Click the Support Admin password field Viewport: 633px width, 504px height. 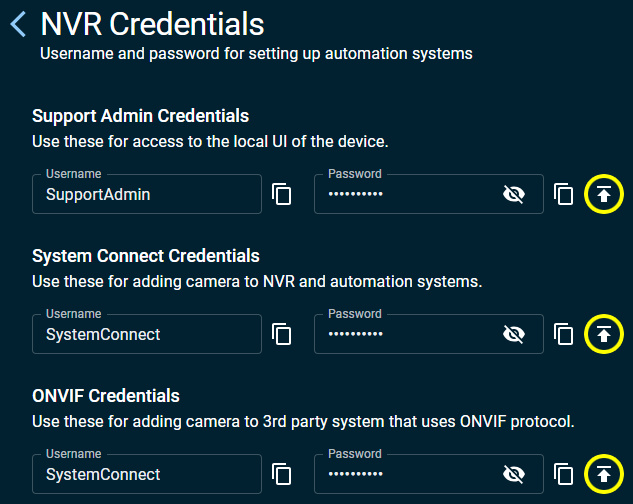[x=429, y=194]
